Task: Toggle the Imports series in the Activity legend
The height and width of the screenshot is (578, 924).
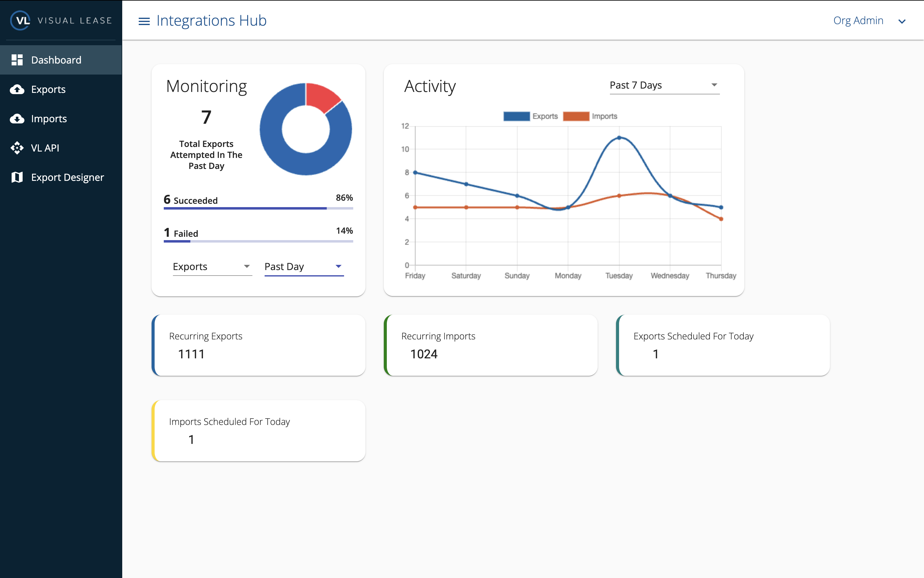Action: pyautogui.click(x=591, y=116)
